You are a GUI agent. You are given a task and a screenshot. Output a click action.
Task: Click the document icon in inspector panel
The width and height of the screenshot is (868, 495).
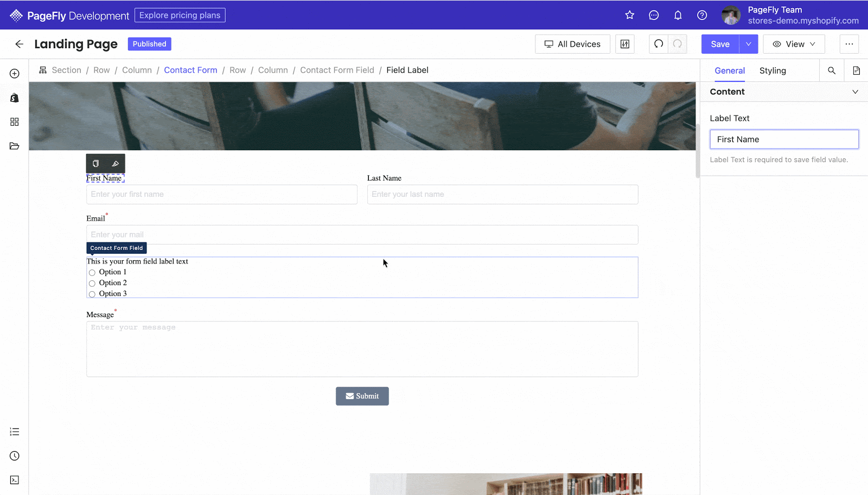point(857,70)
